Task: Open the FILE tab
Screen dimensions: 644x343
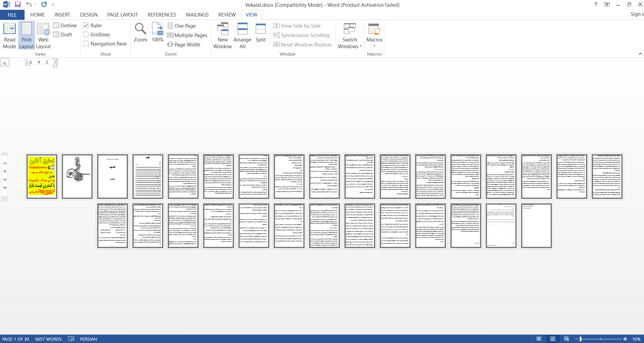Action: tap(12, 15)
